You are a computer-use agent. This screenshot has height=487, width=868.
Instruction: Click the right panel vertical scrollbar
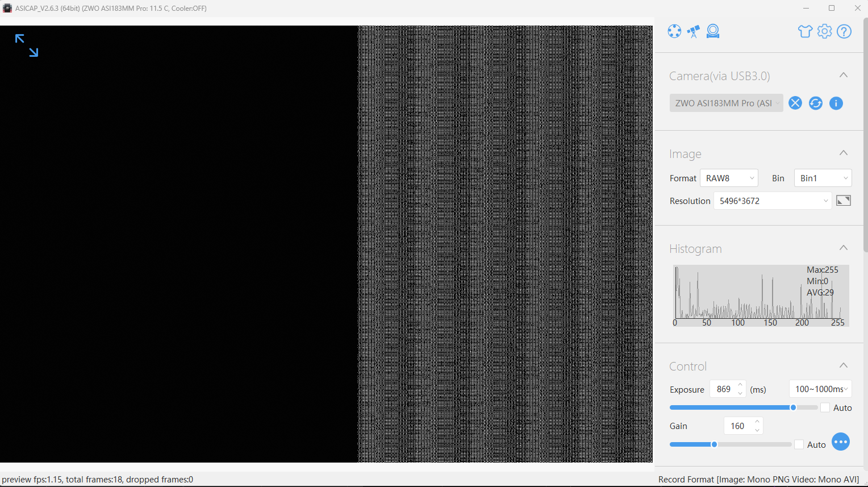[865, 134]
